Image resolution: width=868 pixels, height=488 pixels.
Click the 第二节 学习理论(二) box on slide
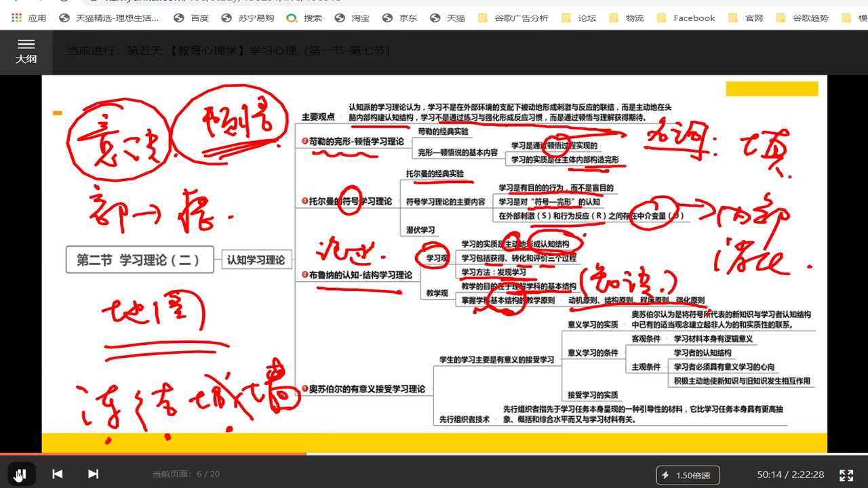[x=140, y=260]
